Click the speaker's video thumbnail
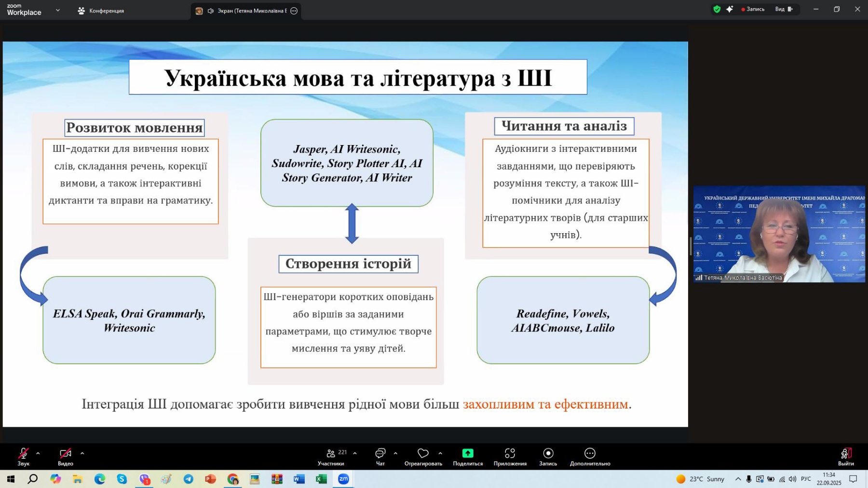Viewport: 868px width, 488px height. [x=779, y=234]
